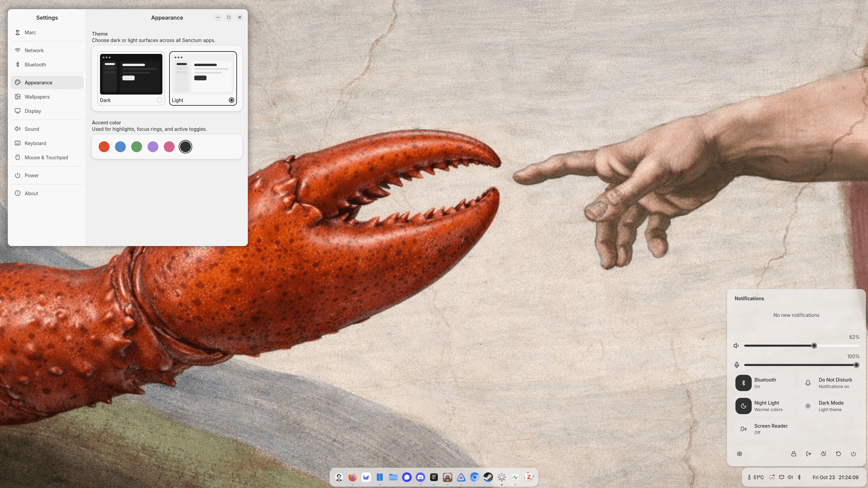Click the restart icon in quick panel
The width and height of the screenshot is (868, 488).
838,454
